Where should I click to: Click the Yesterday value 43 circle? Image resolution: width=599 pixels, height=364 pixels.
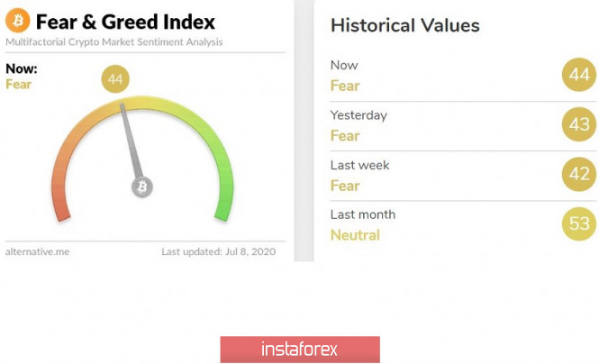(x=579, y=125)
